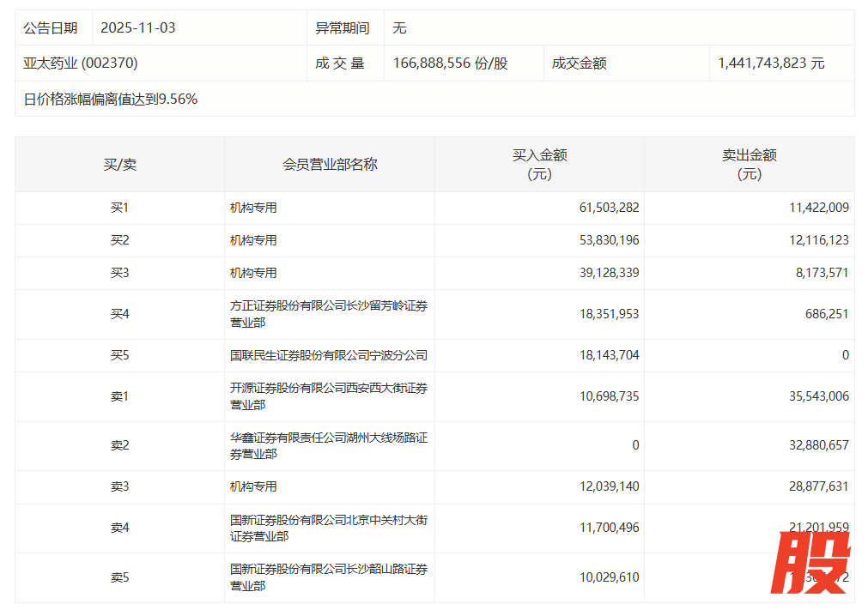Image resolution: width=868 pixels, height=610 pixels.
Task: Select 机构专用 in the 卖3 row
Action: (x=253, y=486)
